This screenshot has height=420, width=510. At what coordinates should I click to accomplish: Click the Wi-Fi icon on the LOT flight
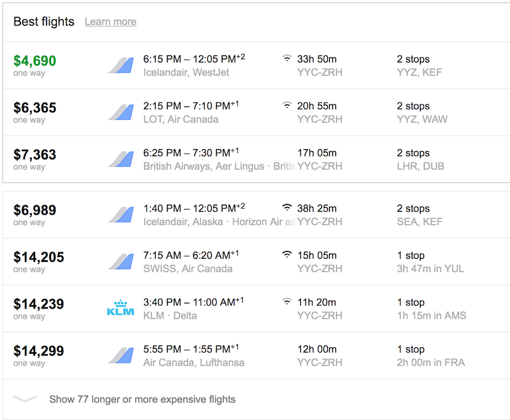click(286, 105)
